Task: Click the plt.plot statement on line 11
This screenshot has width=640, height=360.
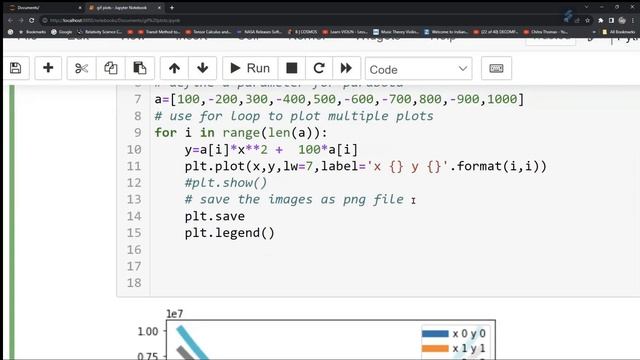Action: [365, 166]
